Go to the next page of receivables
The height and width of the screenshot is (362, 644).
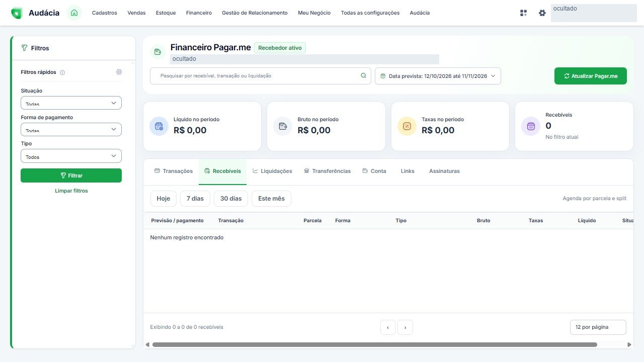point(405,327)
